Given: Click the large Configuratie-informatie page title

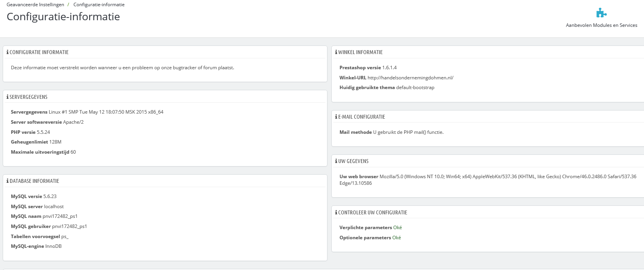Looking at the screenshot, I should [63, 17].
